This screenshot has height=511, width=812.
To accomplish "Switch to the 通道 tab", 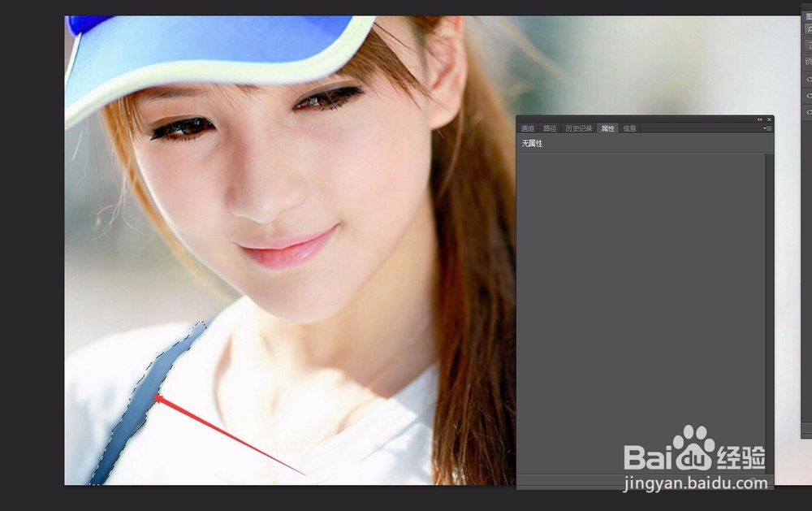I will [528, 128].
